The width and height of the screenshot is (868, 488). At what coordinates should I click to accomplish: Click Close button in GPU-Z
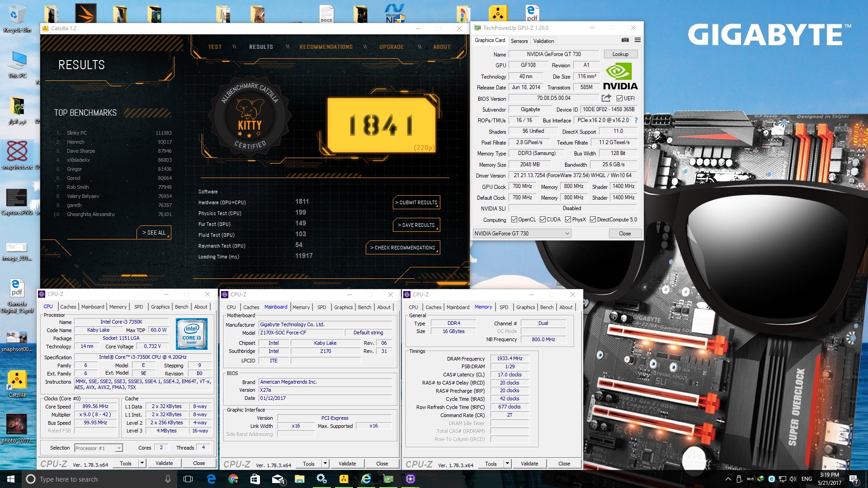pyautogui.click(x=625, y=234)
